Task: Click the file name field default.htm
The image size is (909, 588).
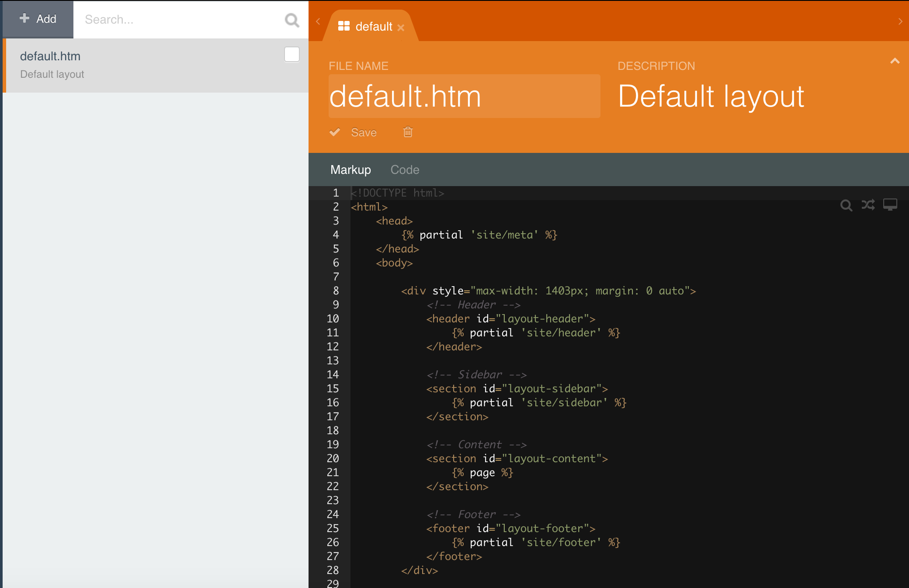Action: click(464, 96)
